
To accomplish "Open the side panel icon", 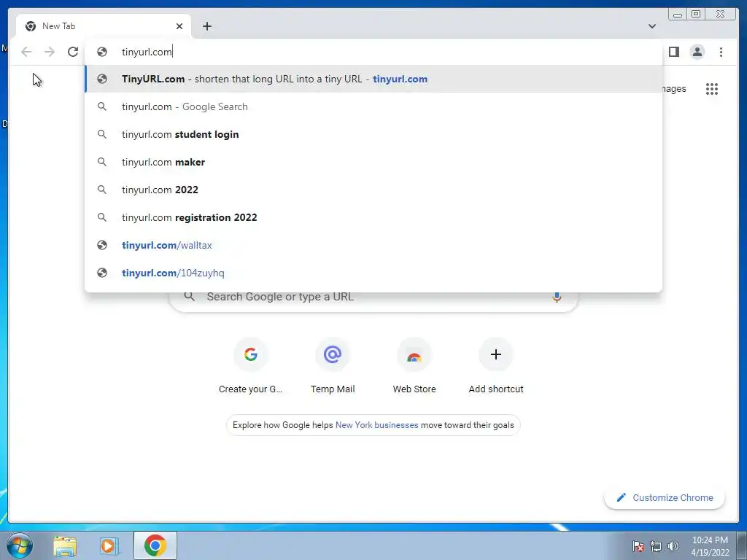I will [673, 52].
